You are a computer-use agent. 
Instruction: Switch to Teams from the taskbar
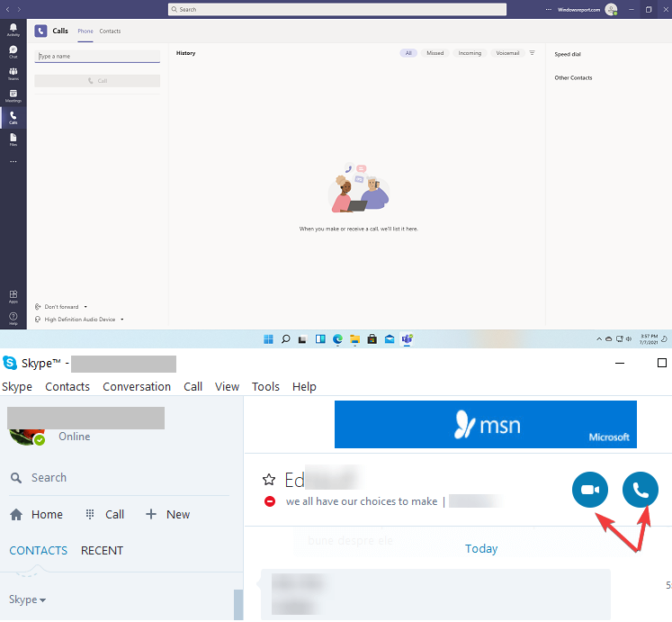pos(407,339)
